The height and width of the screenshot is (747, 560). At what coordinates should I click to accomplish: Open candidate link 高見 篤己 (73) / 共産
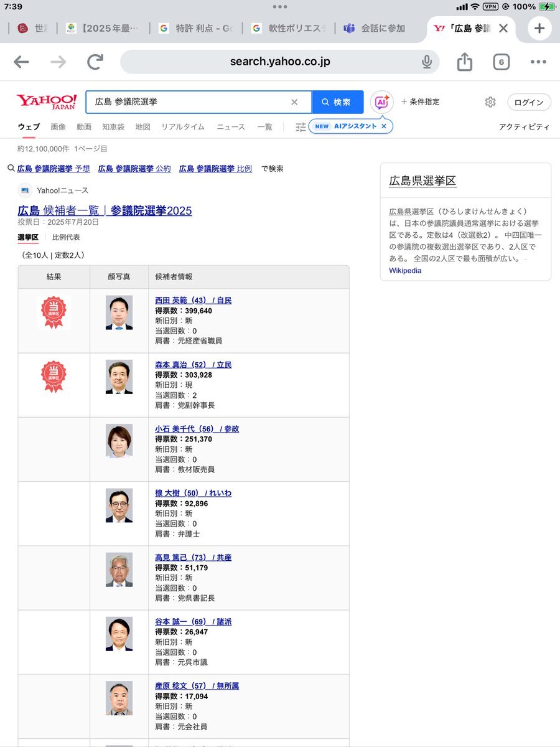[193, 557]
